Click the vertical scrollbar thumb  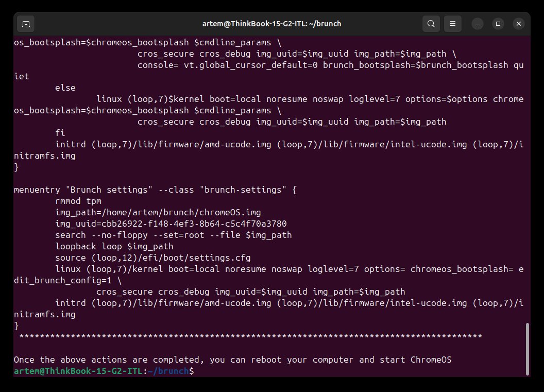click(x=527, y=349)
